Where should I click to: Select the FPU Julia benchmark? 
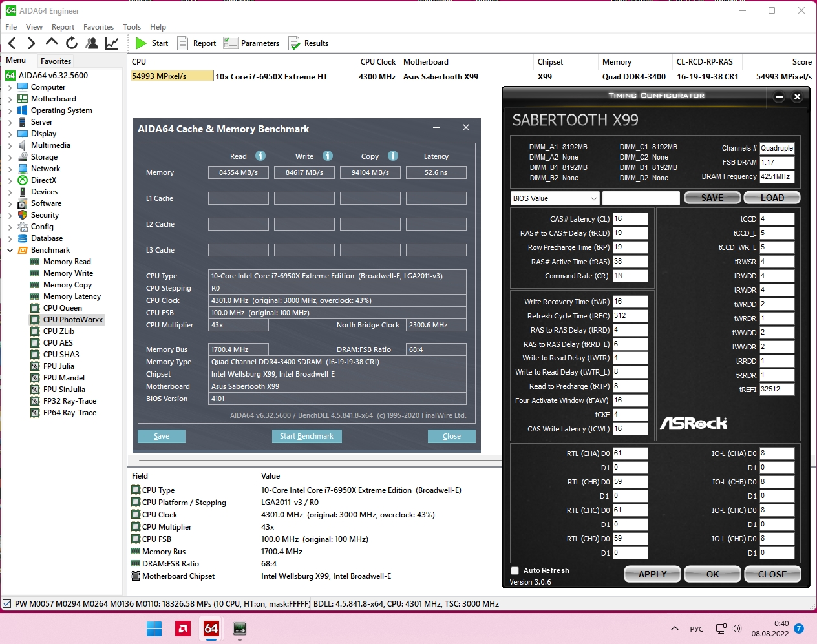click(58, 366)
